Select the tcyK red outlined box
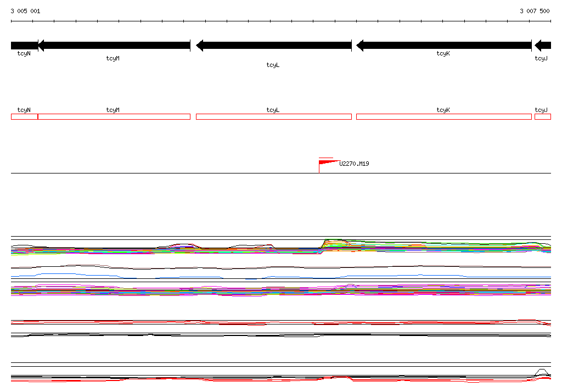This screenshot has height=392, width=562. 443,116
